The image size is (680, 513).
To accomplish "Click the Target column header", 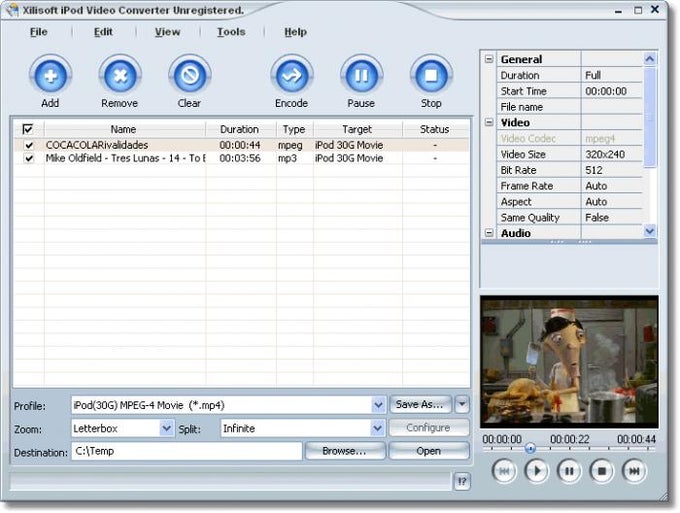I will point(357,129).
